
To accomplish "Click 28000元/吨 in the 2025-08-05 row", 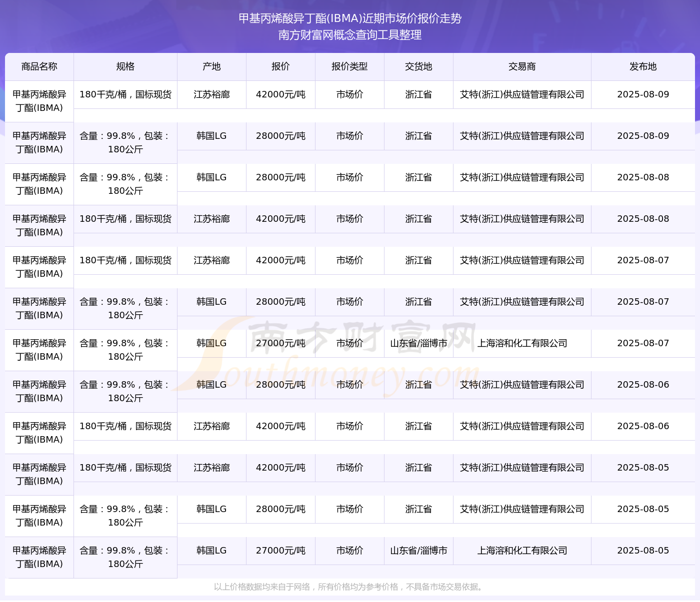I will pos(280,509).
